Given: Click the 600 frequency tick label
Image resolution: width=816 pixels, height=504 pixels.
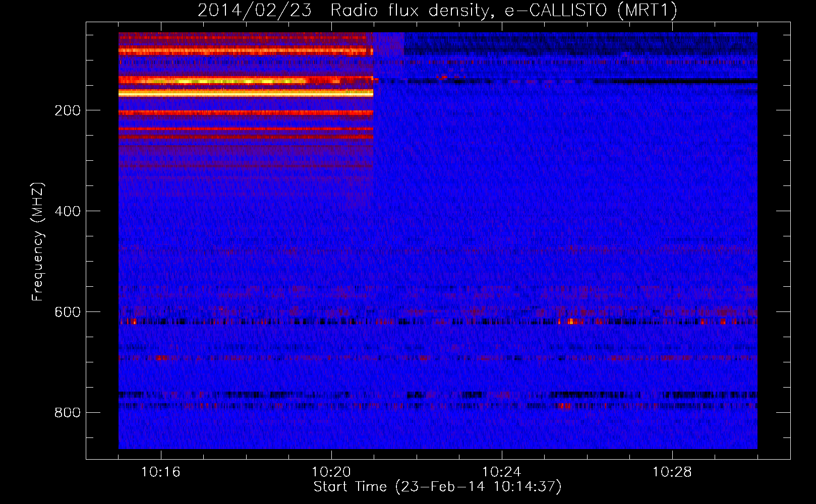Looking at the screenshot, I should pos(68,312).
